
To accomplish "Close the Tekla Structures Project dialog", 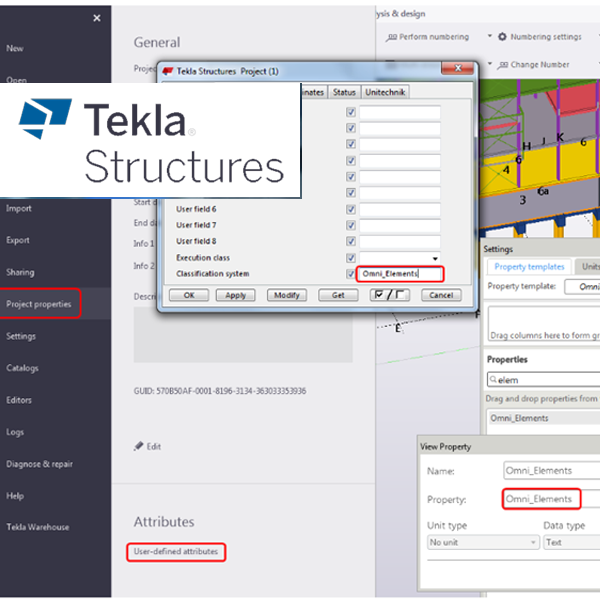I will [x=458, y=68].
